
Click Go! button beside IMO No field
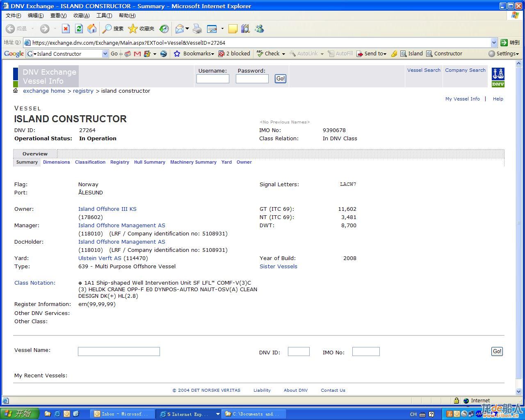497,351
